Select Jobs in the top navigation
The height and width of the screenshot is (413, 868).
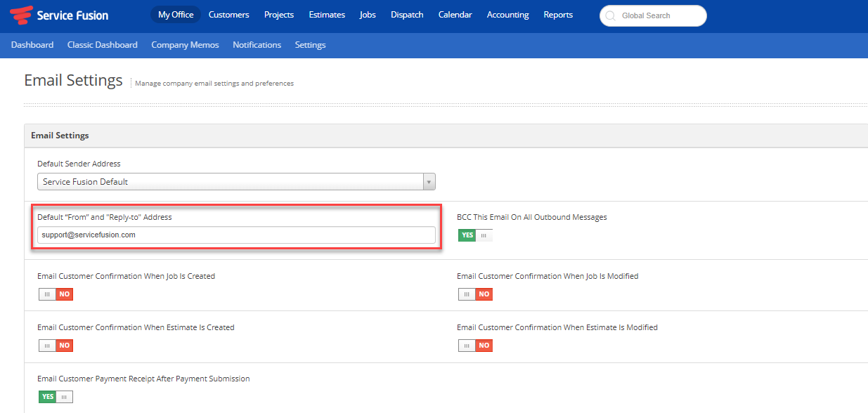[368, 15]
